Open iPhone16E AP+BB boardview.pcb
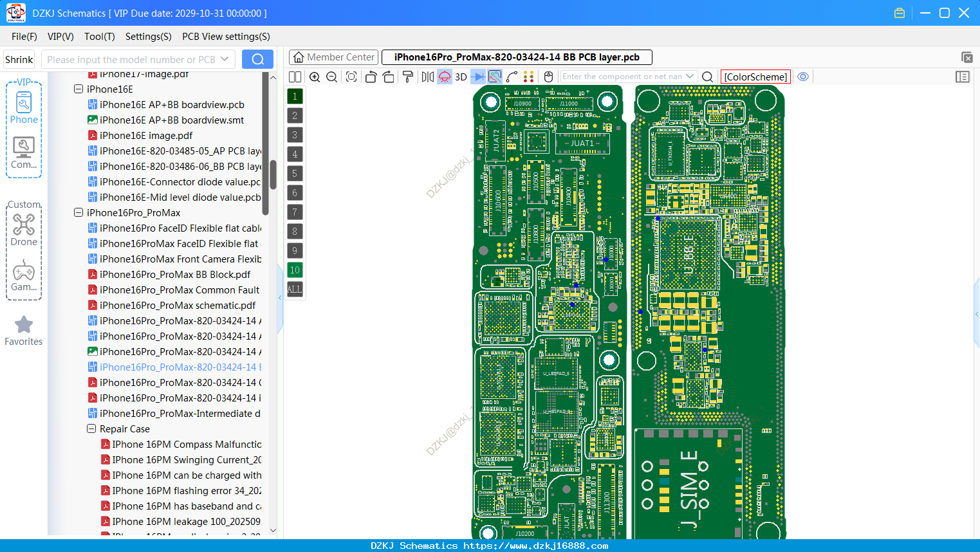Screen dimensions: 980x552 point(166,105)
